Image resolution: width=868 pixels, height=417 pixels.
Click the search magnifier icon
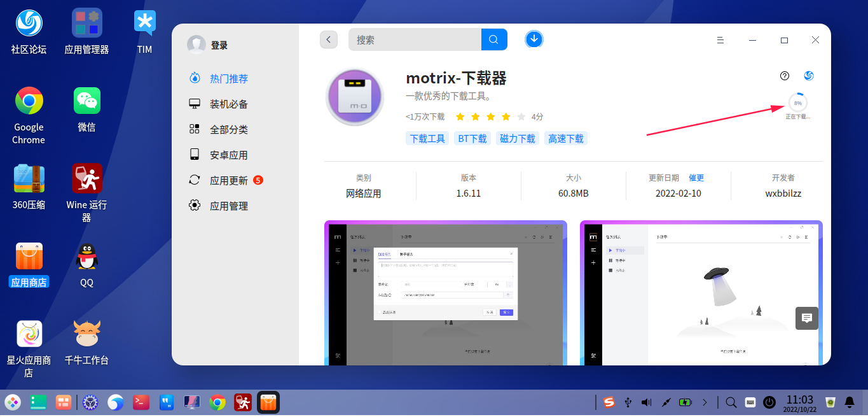pos(494,39)
